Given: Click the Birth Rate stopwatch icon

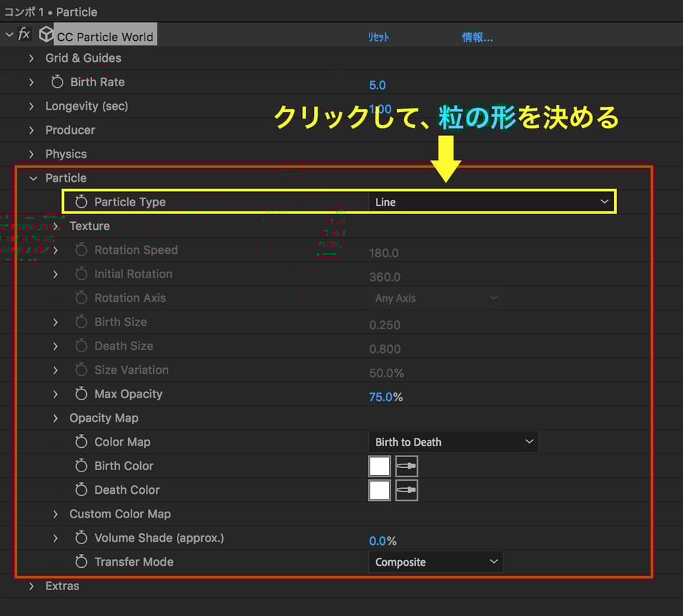Looking at the screenshot, I should 58,82.
